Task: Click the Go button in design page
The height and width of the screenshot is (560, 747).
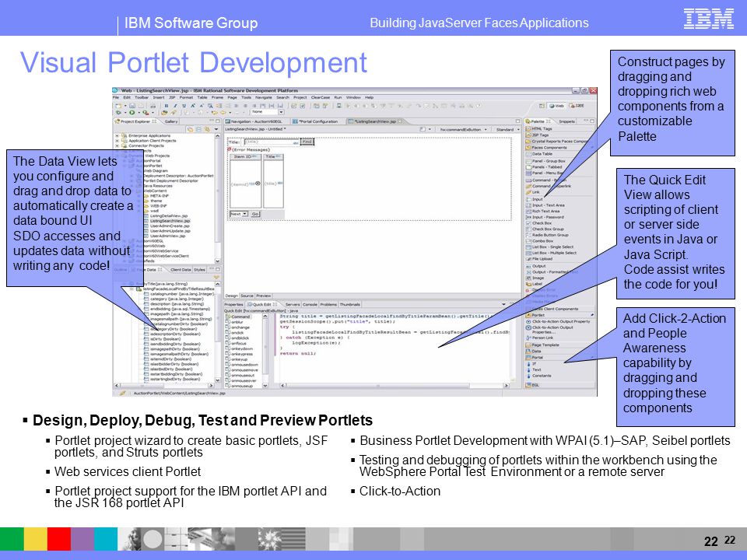Action: (x=255, y=214)
